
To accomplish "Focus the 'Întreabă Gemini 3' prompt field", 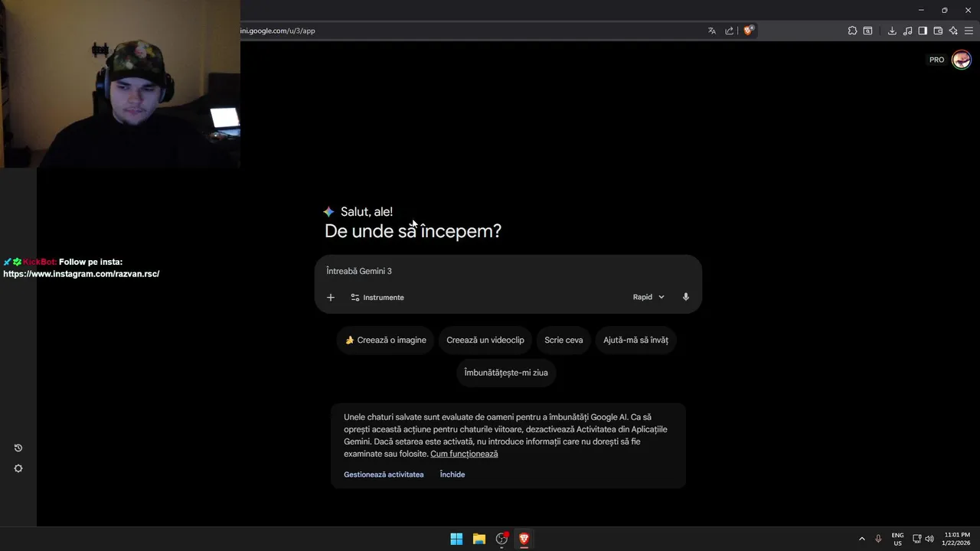I will (x=508, y=271).
